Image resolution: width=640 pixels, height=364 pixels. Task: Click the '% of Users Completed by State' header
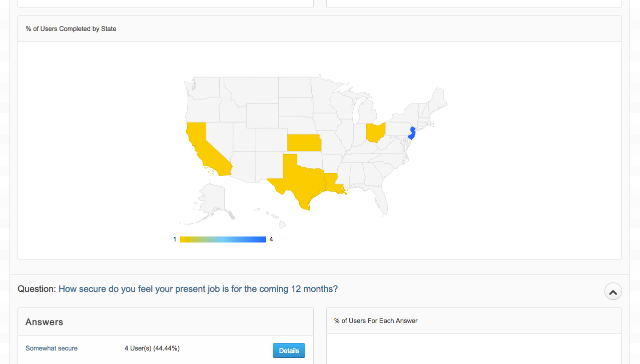71,29
